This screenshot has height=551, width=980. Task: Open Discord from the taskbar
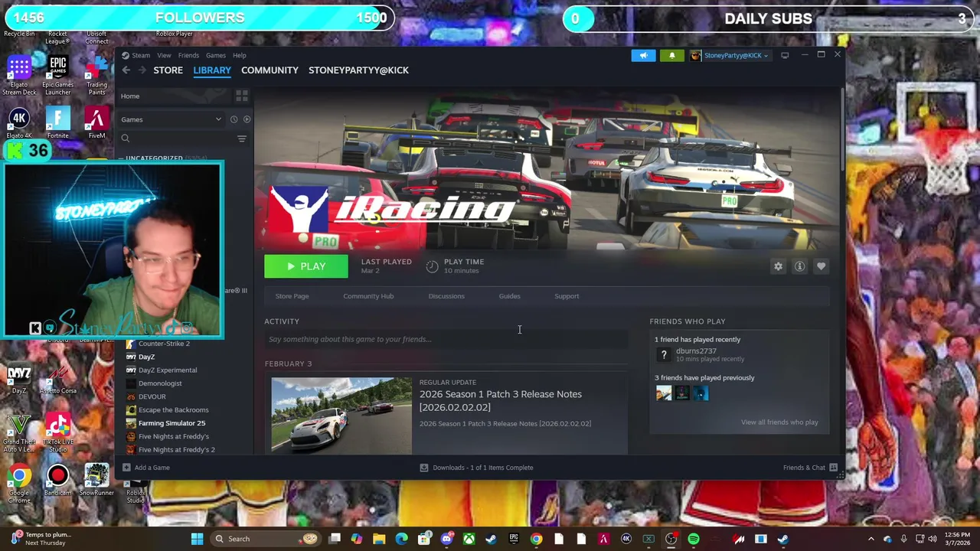(x=446, y=540)
